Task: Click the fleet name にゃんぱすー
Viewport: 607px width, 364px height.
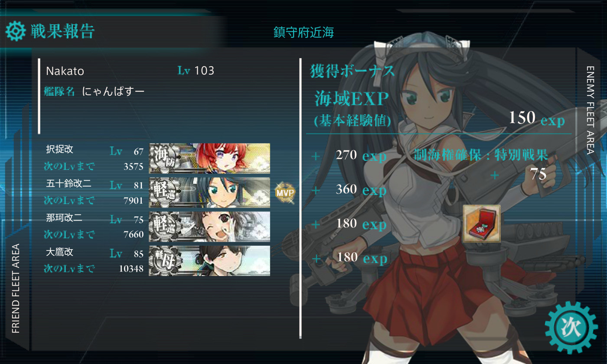Action: 113,91
